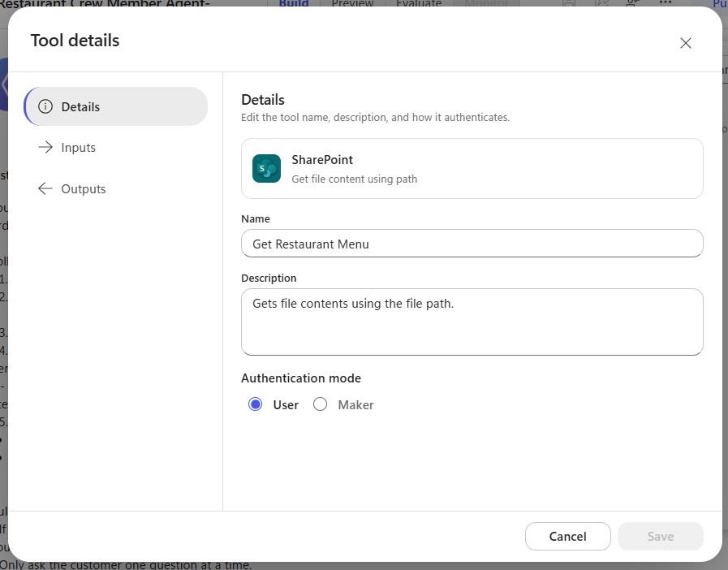The height and width of the screenshot is (570, 728).
Task: Click the Cancel button
Action: 567,536
